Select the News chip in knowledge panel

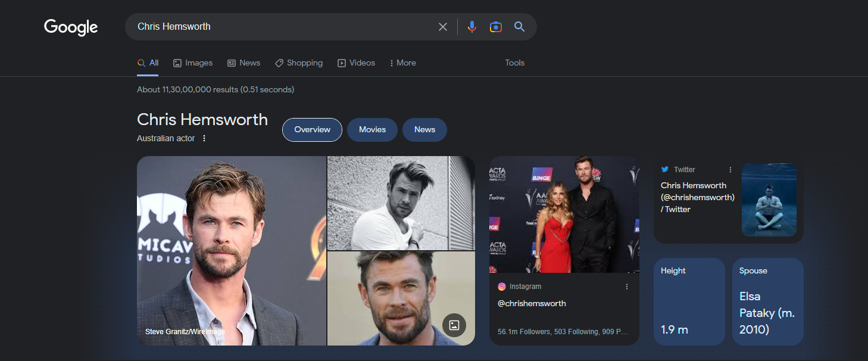coord(425,130)
